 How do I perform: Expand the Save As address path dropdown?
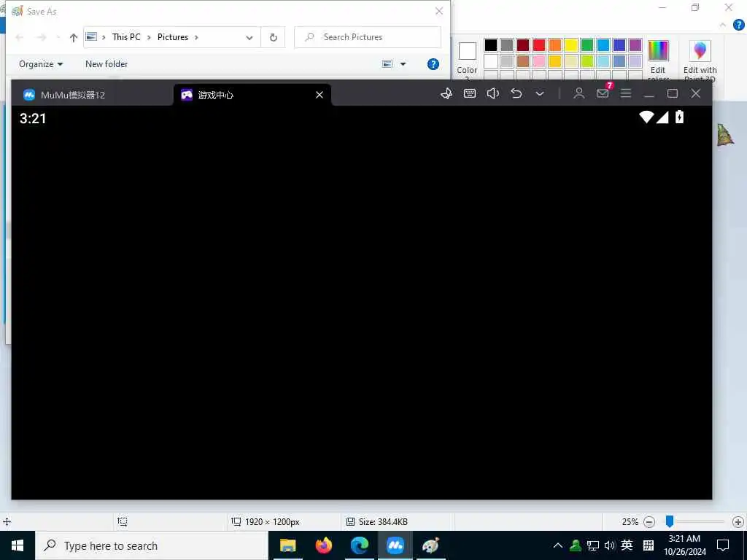click(249, 38)
